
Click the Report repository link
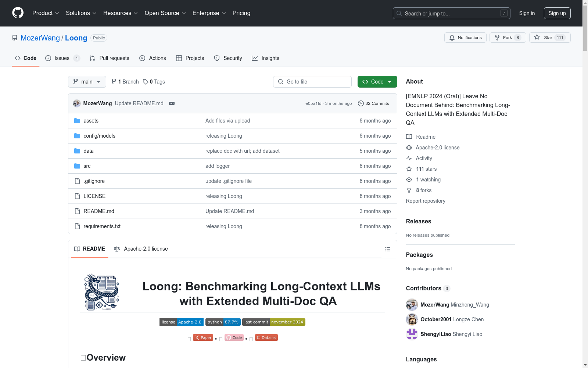(426, 201)
